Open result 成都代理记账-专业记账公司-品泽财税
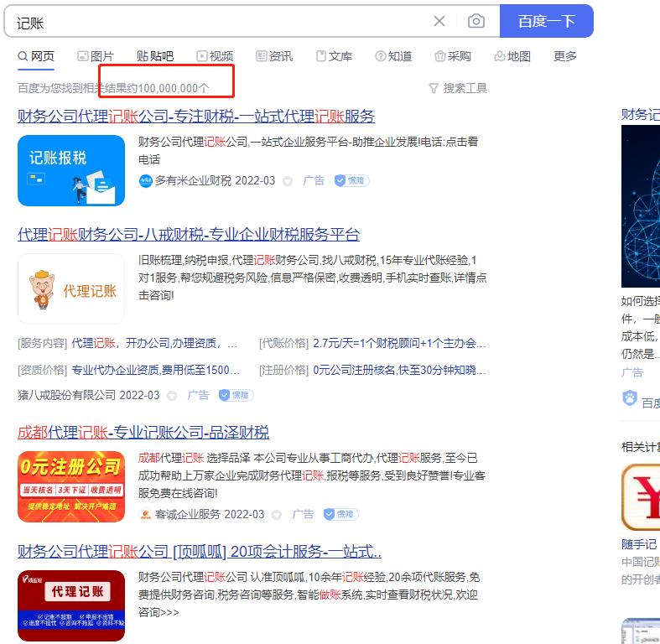 [x=143, y=433]
